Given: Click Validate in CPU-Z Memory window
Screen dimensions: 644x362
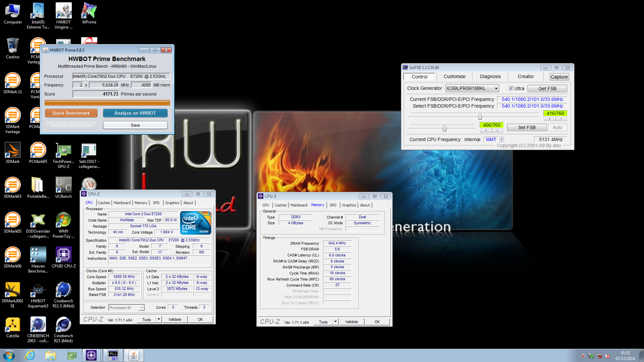Looking at the screenshot, I should [351, 322].
